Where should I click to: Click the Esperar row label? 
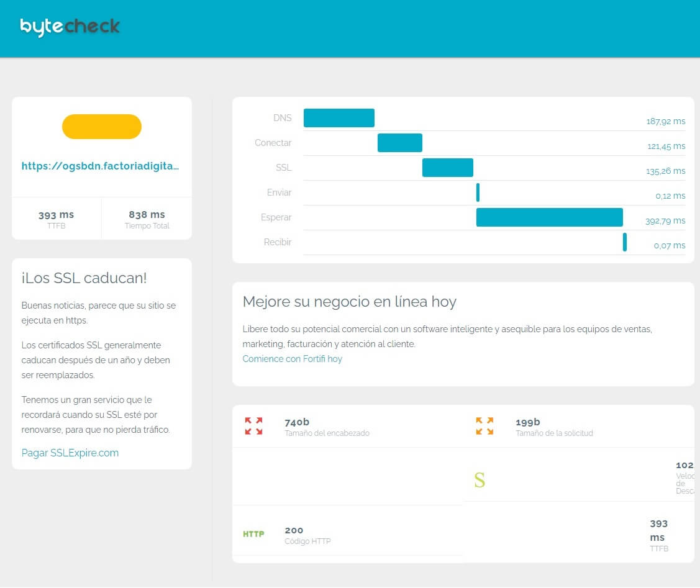(x=276, y=217)
